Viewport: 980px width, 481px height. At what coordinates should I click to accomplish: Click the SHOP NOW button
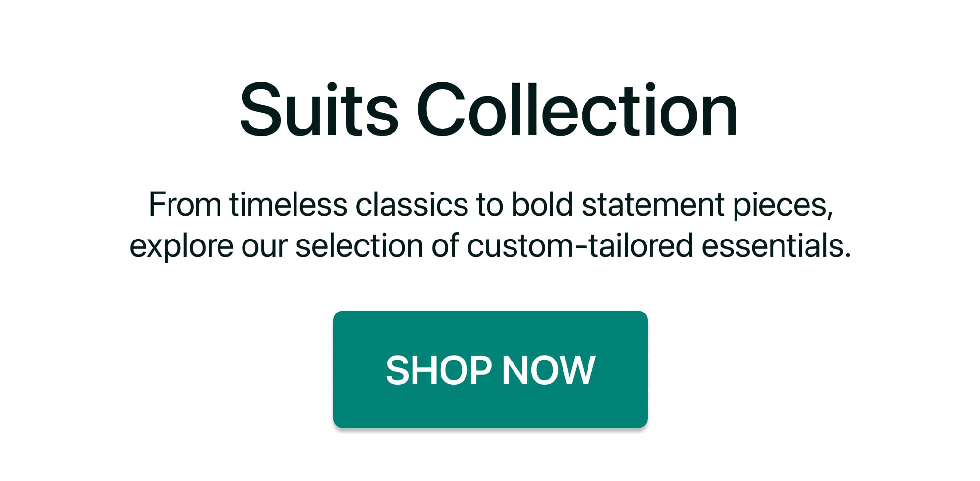(490, 369)
